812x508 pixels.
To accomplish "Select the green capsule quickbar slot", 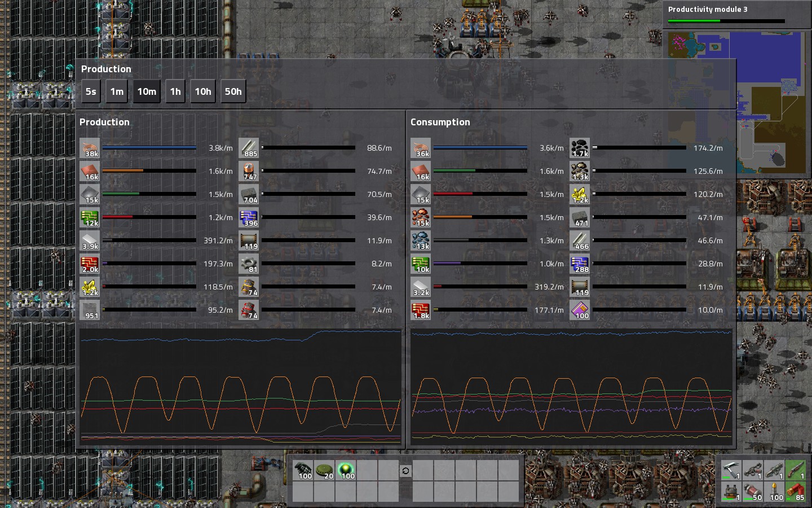I will pos(346,470).
